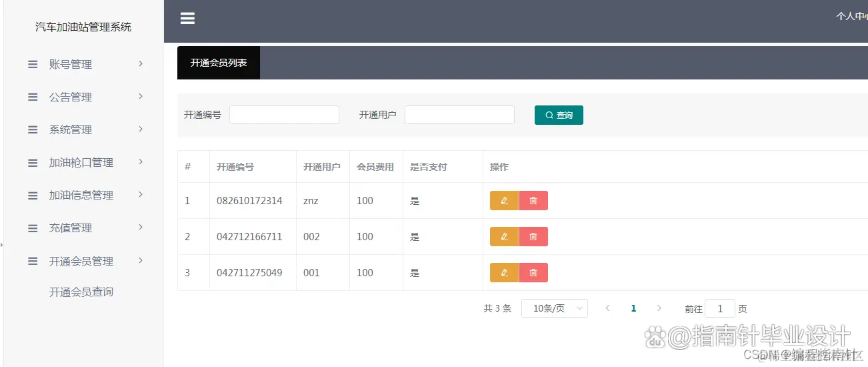Delete the record 042712166711

tap(533, 236)
